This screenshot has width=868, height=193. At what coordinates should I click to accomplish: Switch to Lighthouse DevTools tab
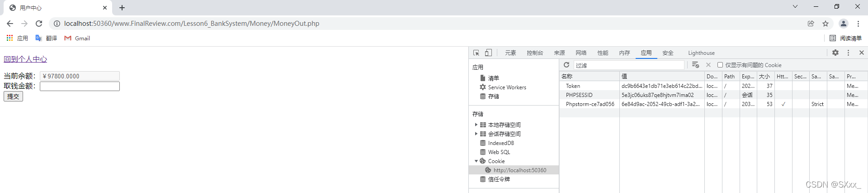[x=701, y=53]
